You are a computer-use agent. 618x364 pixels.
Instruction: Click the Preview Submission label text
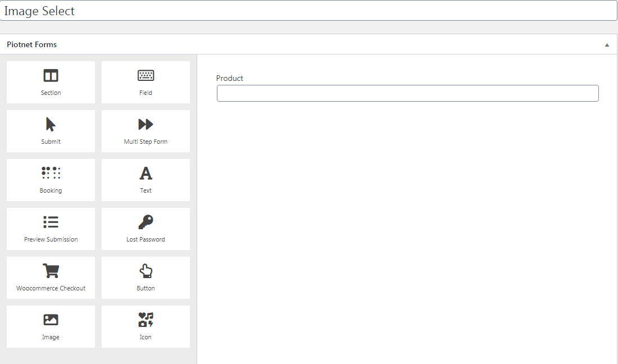(51, 239)
